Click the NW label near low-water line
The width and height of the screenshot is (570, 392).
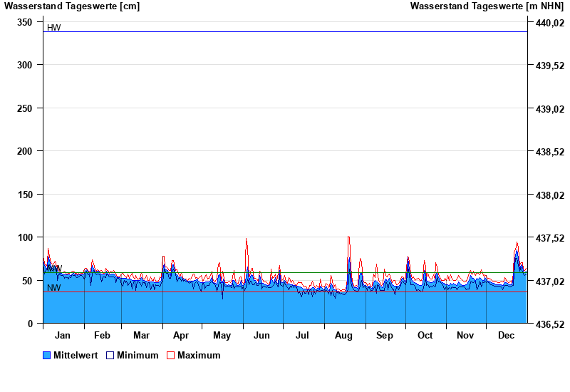53,288
